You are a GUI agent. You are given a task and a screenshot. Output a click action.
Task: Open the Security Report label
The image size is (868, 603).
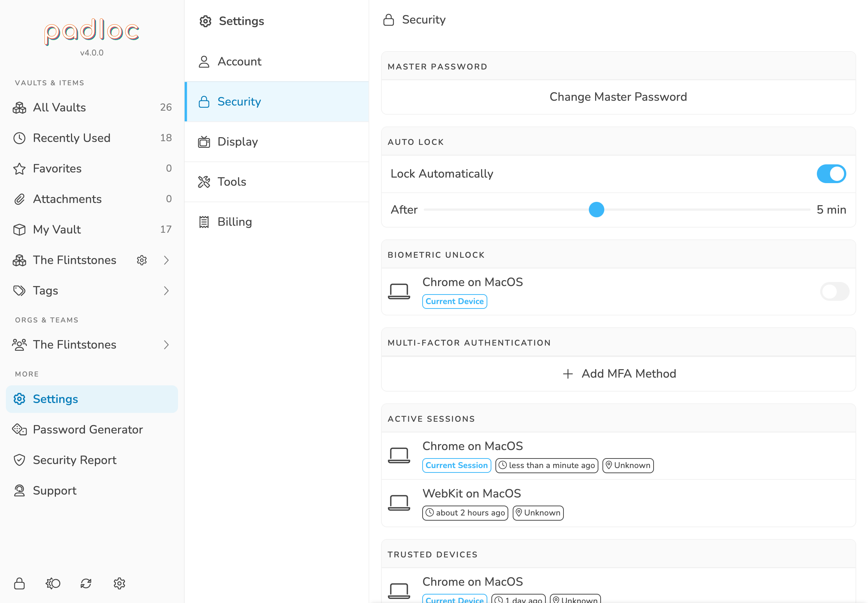75,460
